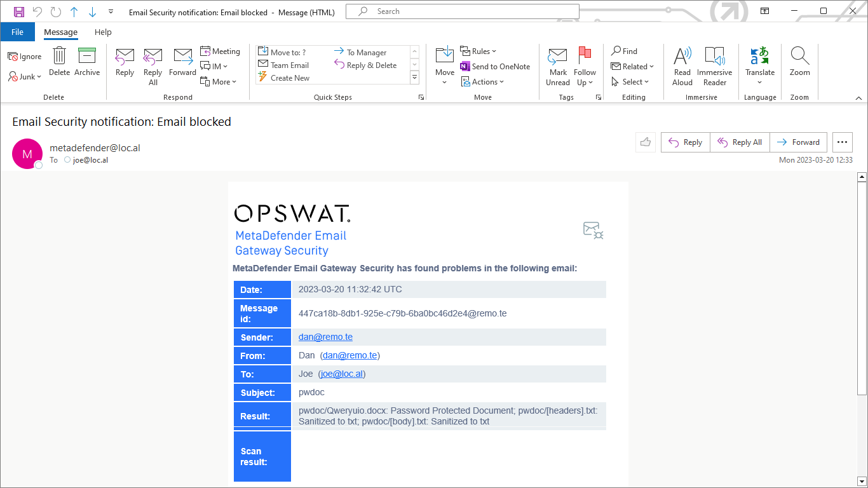This screenshot has width=868, height=488.
Task: Delete the message using trash icon
Action: (x=59, y=62)
